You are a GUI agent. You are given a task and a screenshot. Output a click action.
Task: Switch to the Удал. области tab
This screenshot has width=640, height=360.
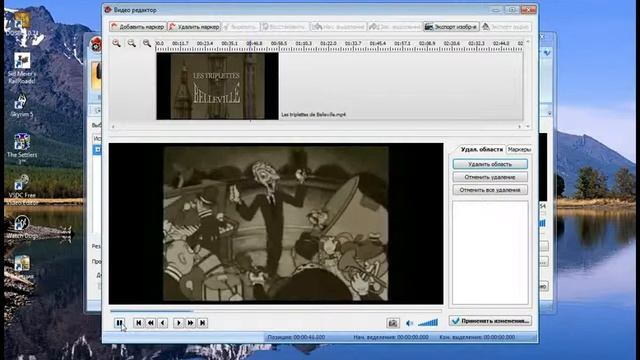coord(481,149)
